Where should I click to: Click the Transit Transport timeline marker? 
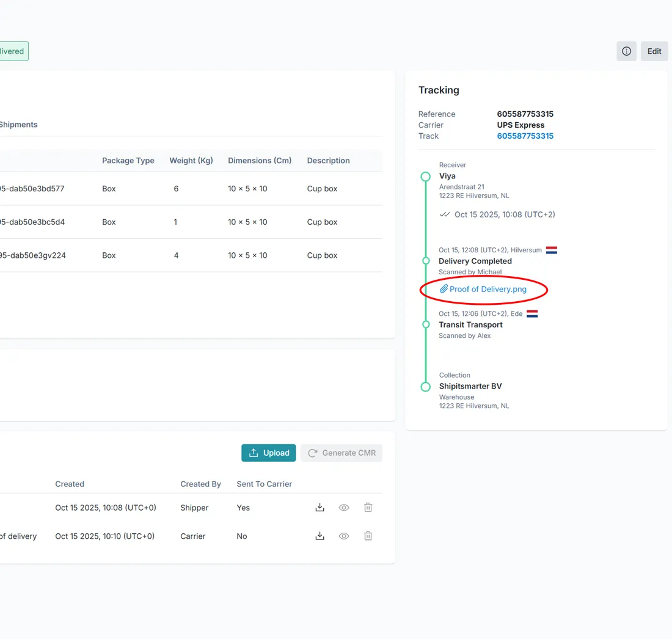click(426, 324)
